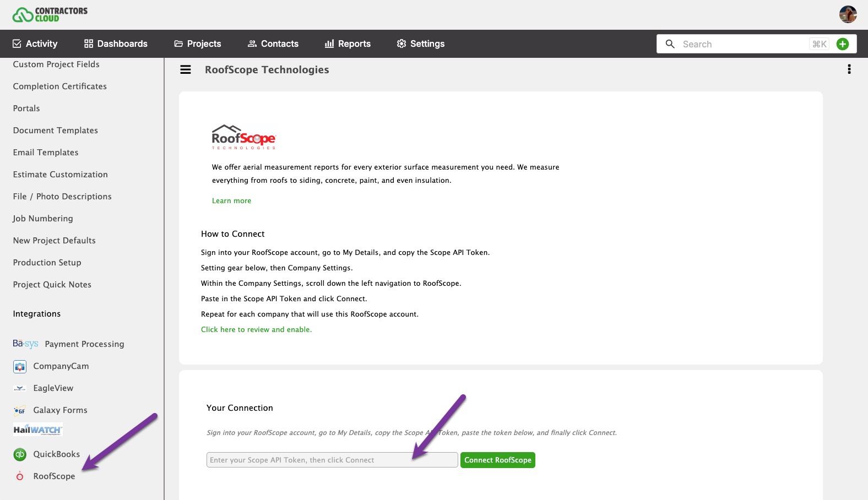This screenshot has height=500, width=868.
Task: Open the Contacts menu label
Action: click(280, 44)
